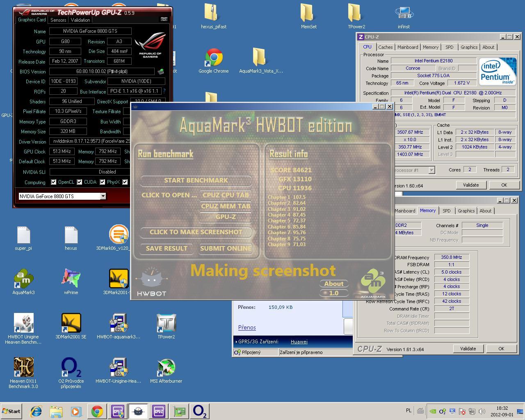The height and width of the screenshot is (420, 525).
Task: Select the hexus text file icon
Action: click(x=71, y=238)
